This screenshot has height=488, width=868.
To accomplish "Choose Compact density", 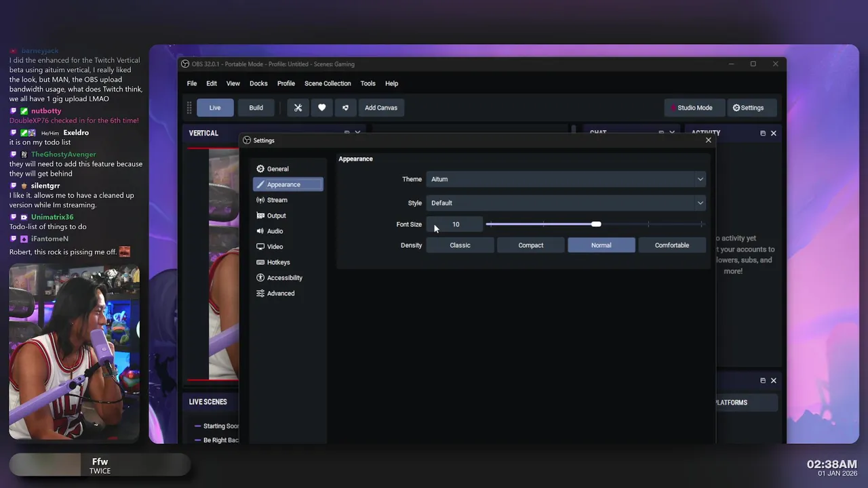I will (531, 245).
